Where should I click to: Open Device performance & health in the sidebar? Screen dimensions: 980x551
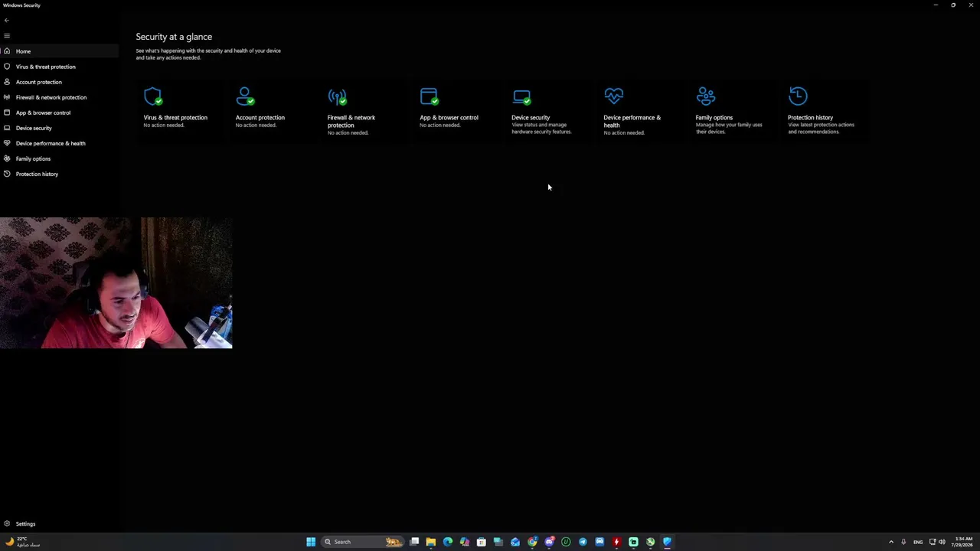[x=59, y=143]
